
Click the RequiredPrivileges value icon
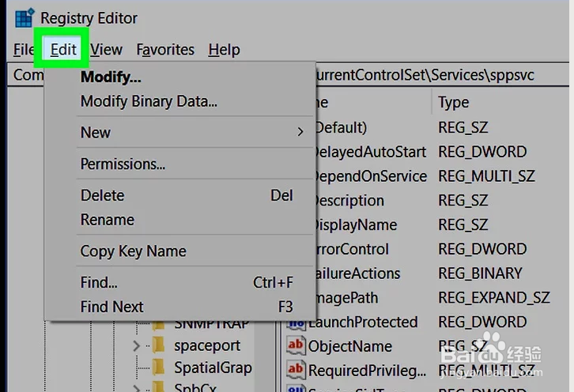(296, 369)
